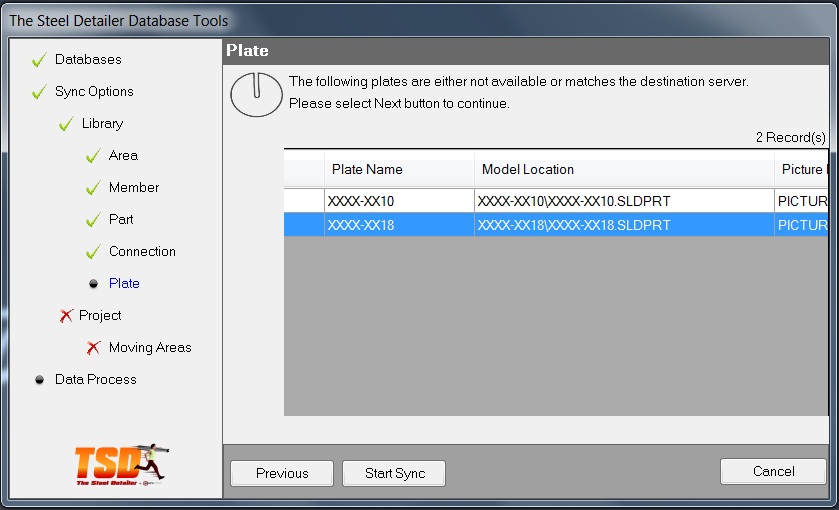Start the sync with the Start Sync button
839x510 pixels.
[394, 473]
